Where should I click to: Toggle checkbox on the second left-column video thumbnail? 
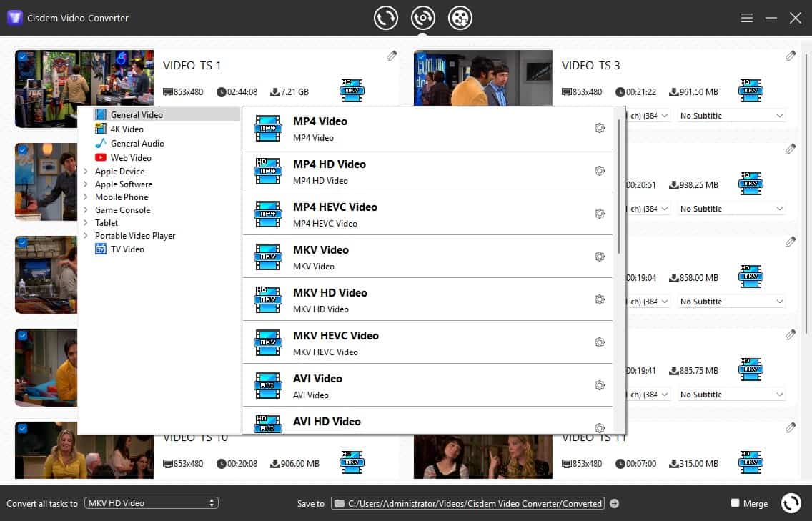[23, 149]
